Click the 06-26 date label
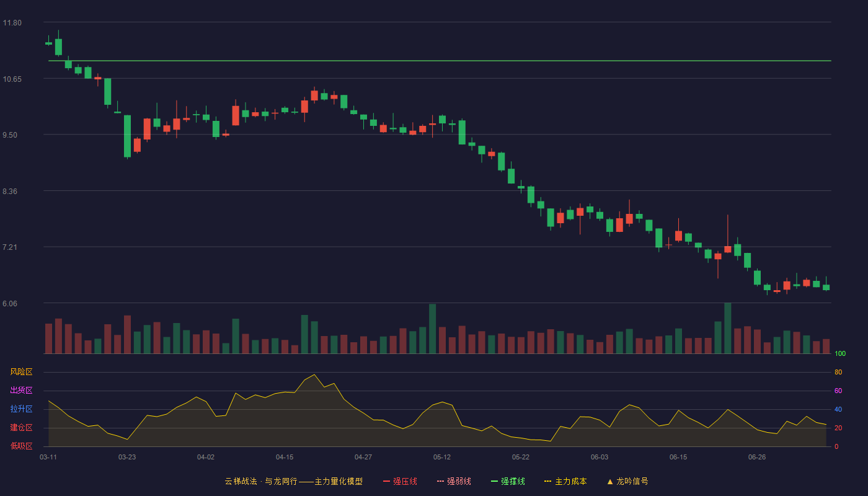The width and height of the screenshot is (868, 496). click(757, 457)
